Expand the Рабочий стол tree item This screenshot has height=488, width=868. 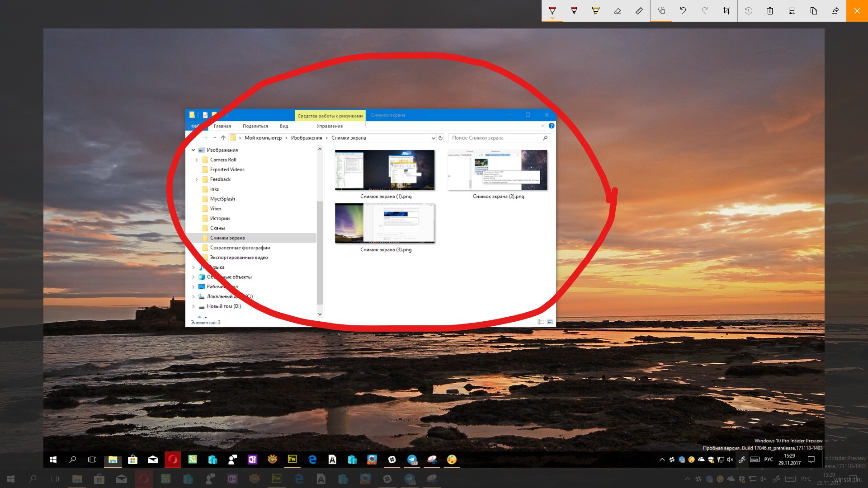192,286
